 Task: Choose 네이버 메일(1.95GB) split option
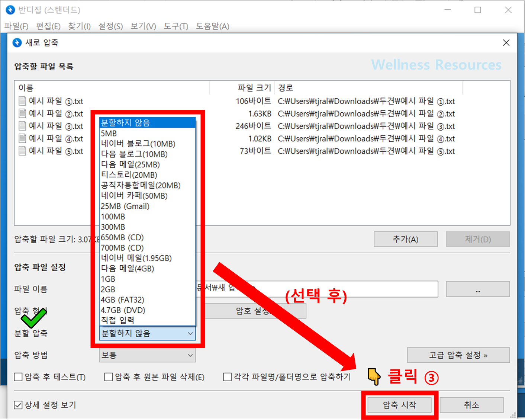(x=148, y=258)
